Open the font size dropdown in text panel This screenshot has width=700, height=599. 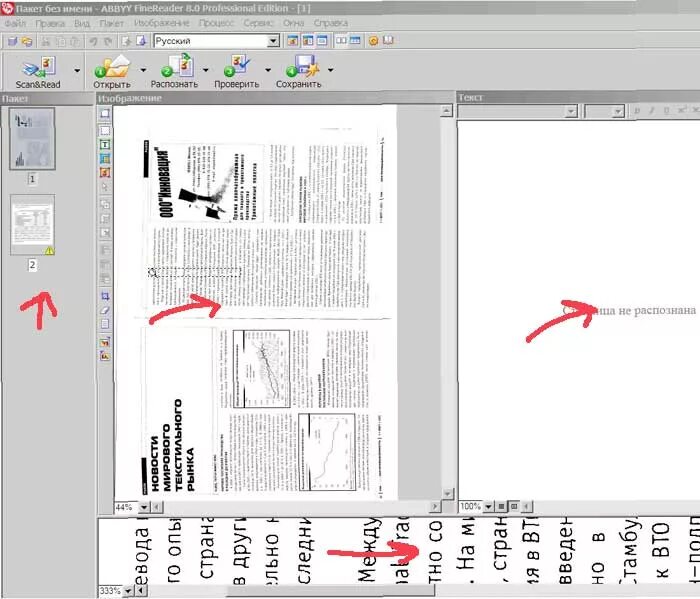(618, 112)
